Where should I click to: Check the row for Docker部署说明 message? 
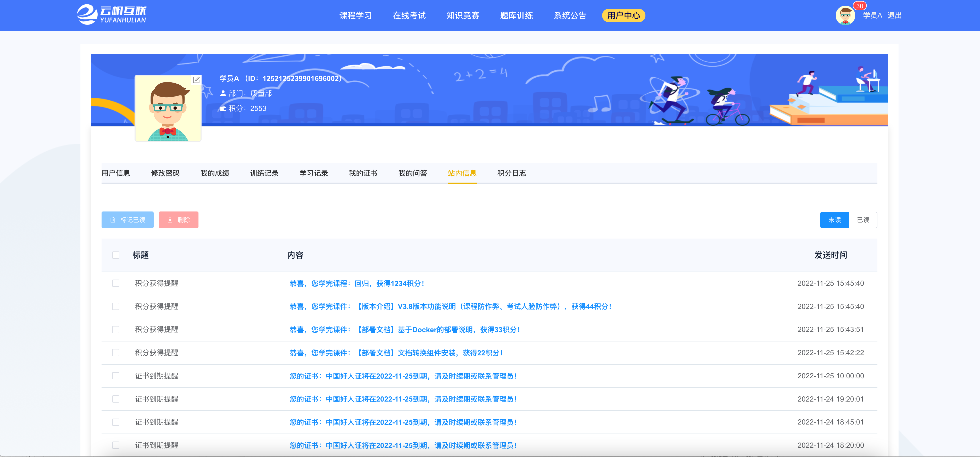(116, 330)
